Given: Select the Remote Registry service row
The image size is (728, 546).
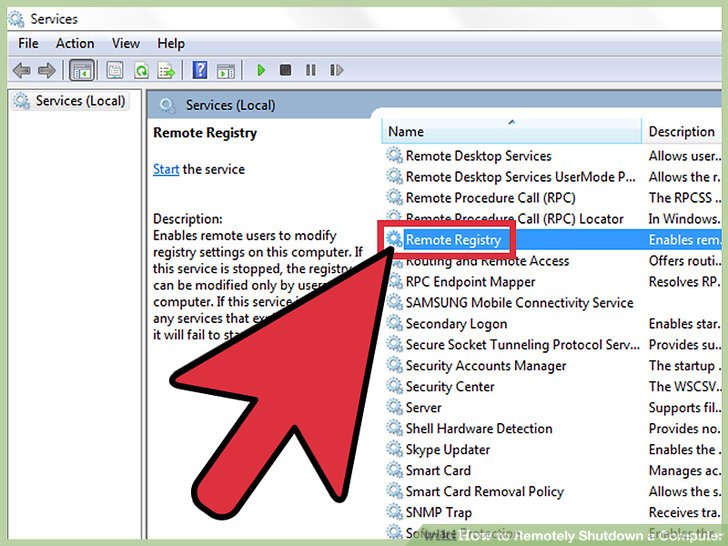Looking at the screenshot, I should [x=552, y=240].
